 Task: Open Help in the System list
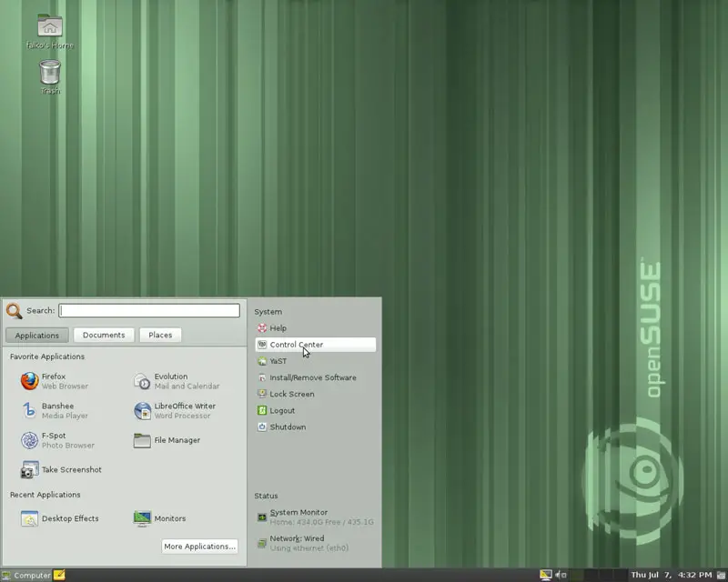(316, 328)
